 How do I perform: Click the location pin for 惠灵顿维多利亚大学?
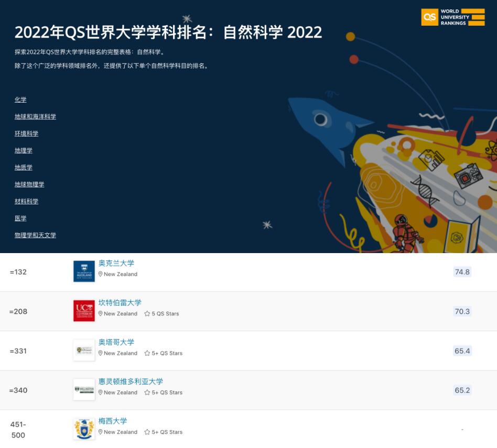(x=100, y=392)
